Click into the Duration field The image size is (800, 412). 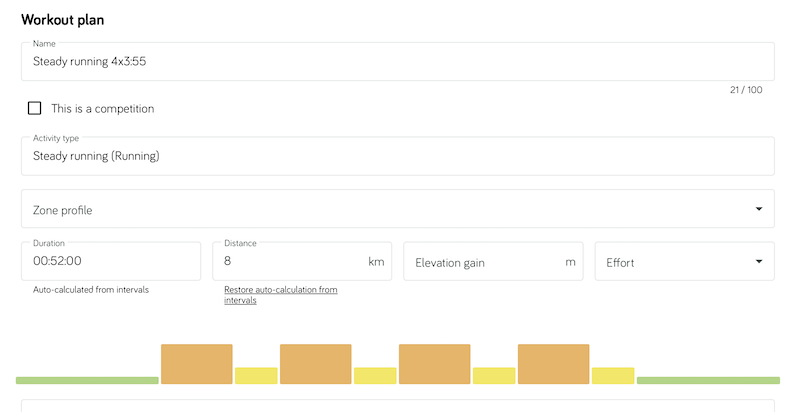coord(111,261)
